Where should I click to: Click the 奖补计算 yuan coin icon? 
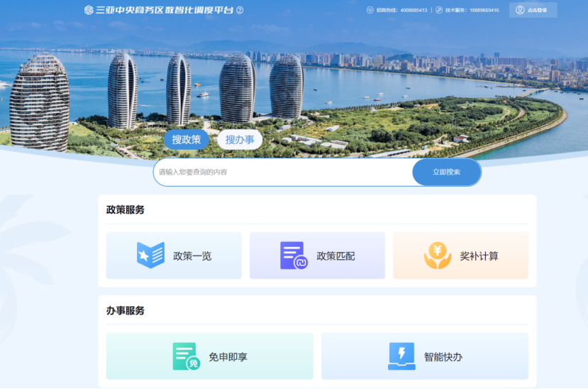(x=437, y=256)
